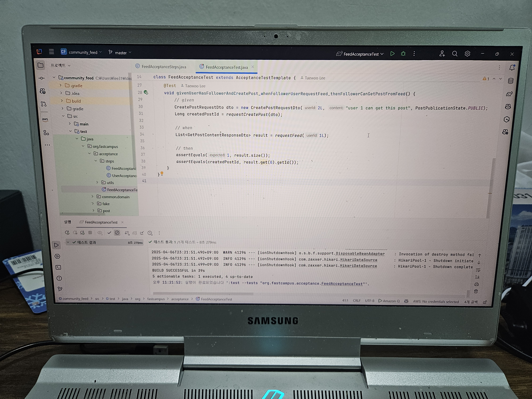
Task: Close FeedAcceptanceTest run tab
Action: (122, 222)
